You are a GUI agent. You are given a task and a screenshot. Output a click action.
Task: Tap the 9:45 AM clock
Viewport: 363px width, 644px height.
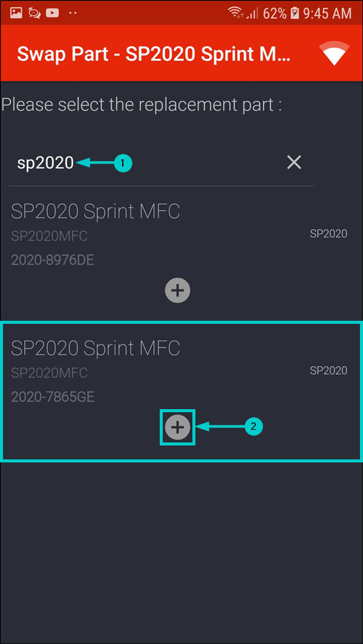pos(327,13)
